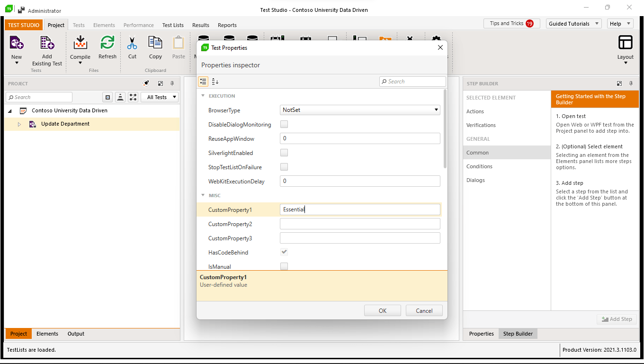Toggle the IsManual checkbox
Viewport: 644px width, 364px height.
tap(284, 266)
